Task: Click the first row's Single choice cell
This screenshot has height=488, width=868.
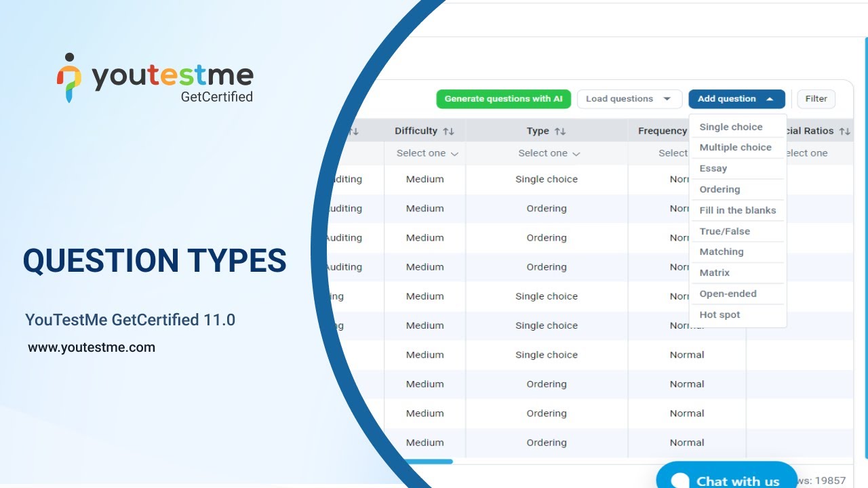Action: [547, 180]
